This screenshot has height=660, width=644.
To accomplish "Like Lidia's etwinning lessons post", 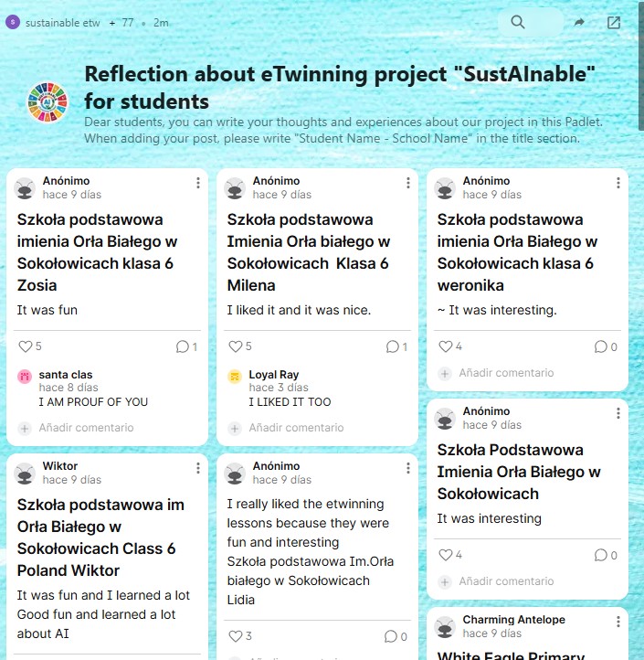I will [x=235, y=636].
